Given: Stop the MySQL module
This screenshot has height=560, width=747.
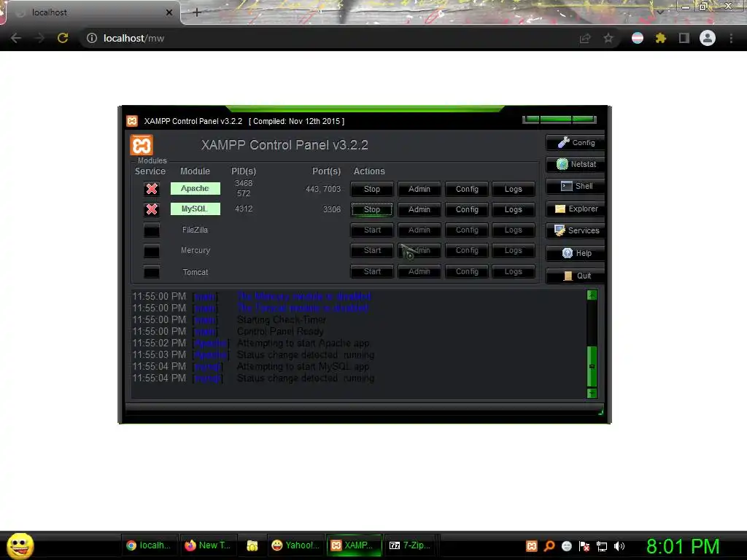Looking at the screenshot, I should [371, 209].
